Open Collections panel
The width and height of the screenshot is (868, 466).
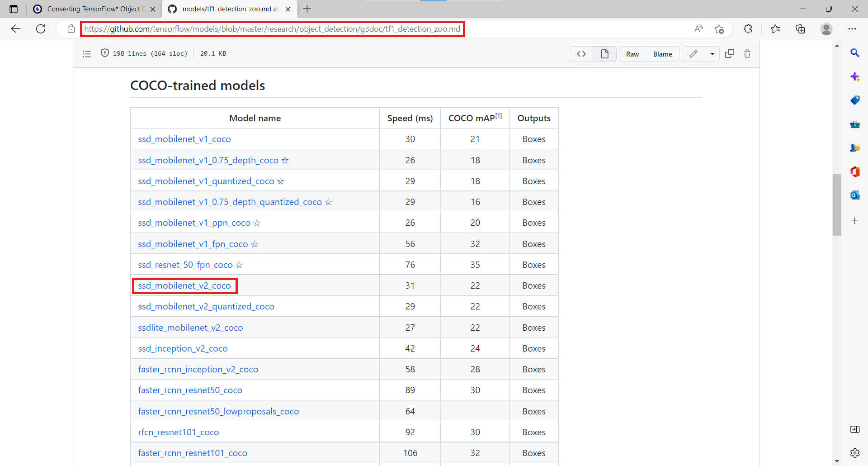[800, 29]
